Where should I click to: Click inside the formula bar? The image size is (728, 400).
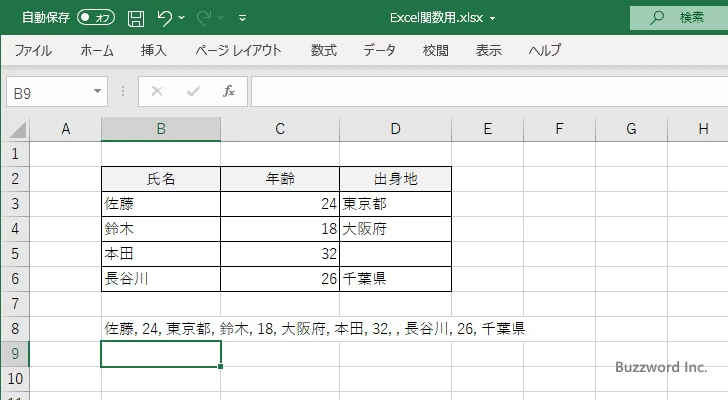click(489, 92)
